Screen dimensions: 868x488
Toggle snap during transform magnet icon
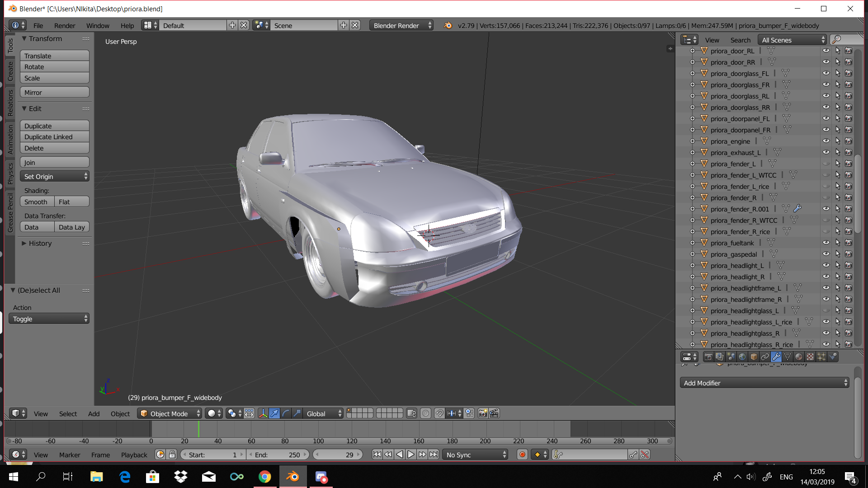(x=439, y=413)
